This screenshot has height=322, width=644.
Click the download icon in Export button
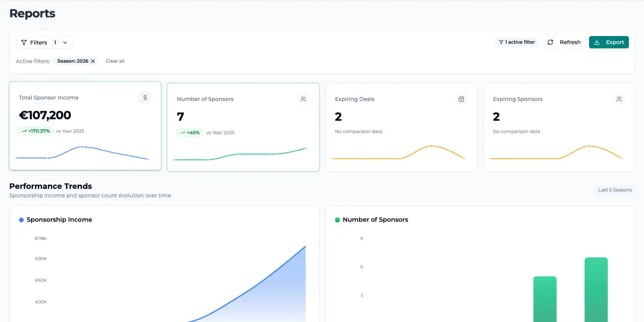tap(597, 42)
